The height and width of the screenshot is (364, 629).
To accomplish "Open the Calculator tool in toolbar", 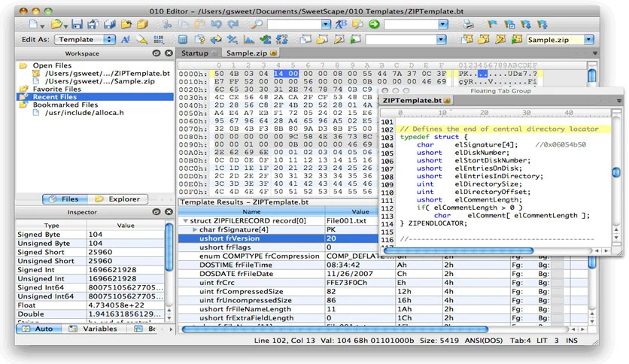I will tap(183, 39).
